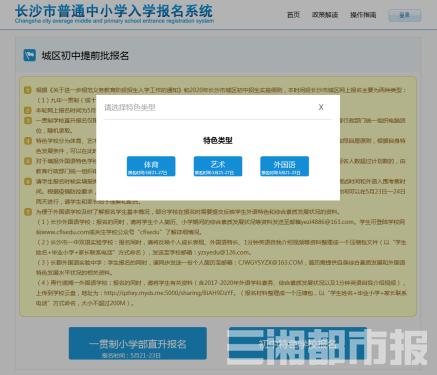Image resolution: width=437 pixels, height=375 pixels.
Task: Click the flag icon beside 城区初中提前批报名
Action: [30, 55]
